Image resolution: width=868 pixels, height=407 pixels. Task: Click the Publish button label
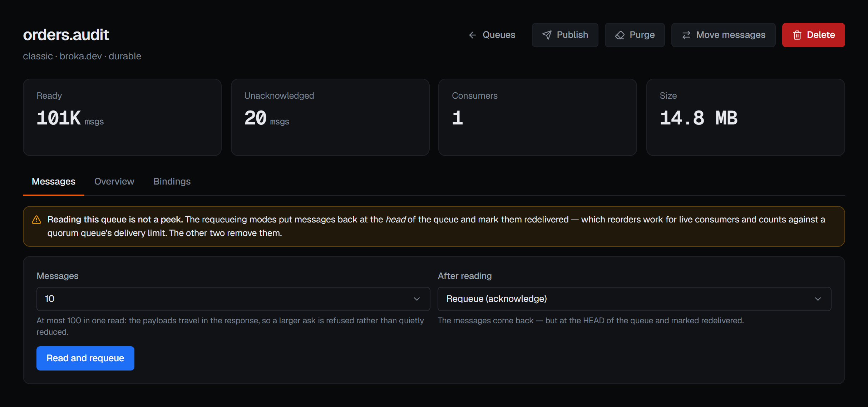pos(572,35)
